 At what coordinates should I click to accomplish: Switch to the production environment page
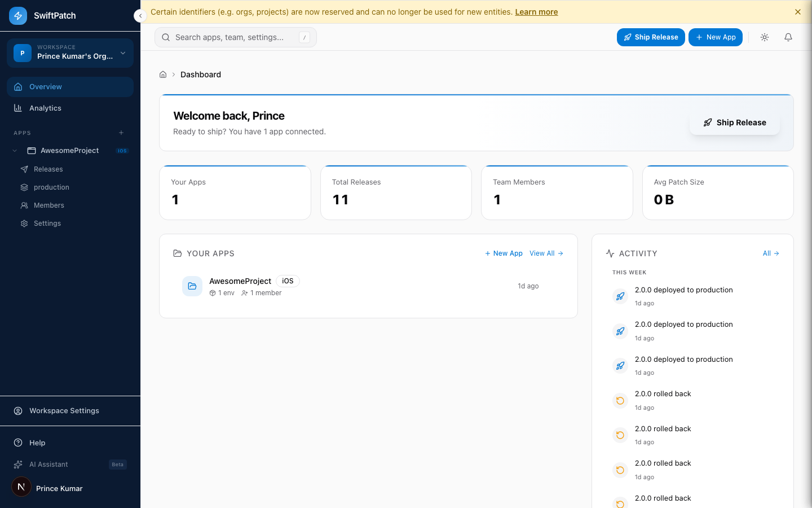point(51,187)
